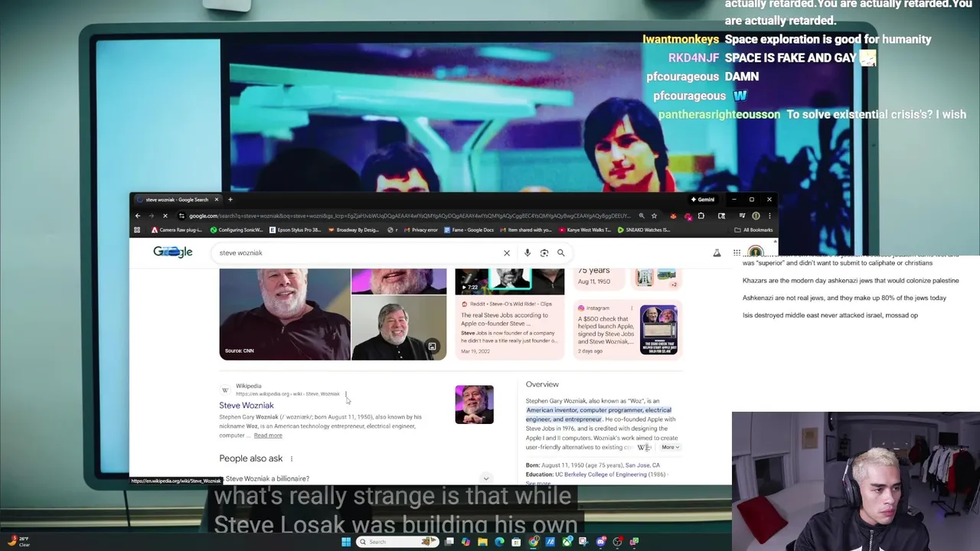
Task: Expand Overview with More button
Action: tap(670, 447)
